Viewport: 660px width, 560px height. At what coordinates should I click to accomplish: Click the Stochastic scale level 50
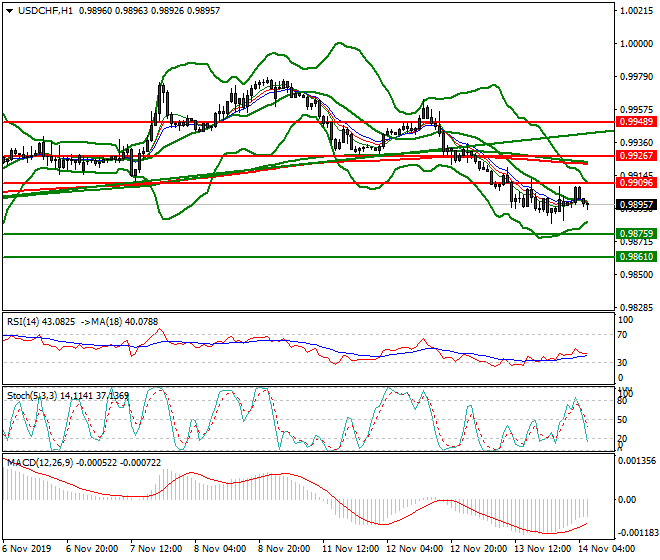623,420
